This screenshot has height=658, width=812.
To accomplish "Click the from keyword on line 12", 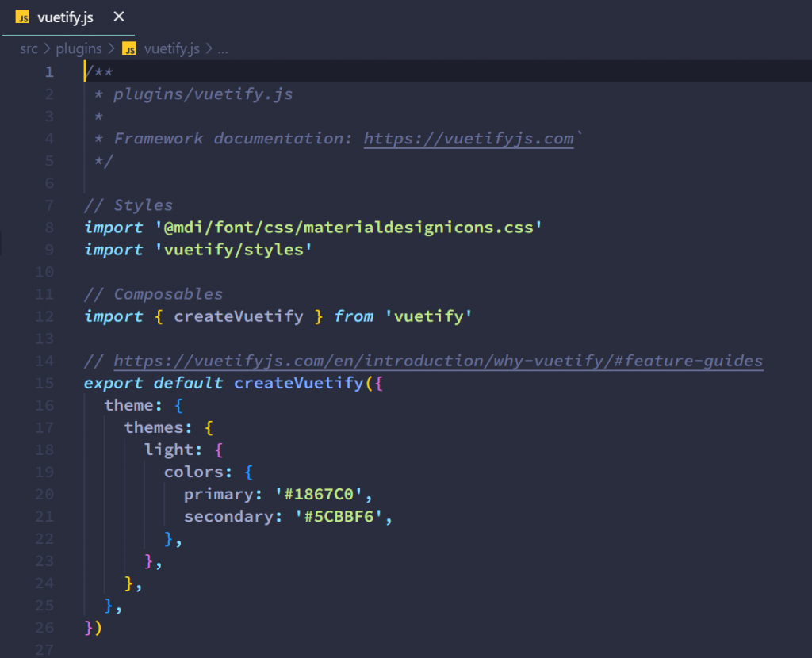I will pos(354,316).
